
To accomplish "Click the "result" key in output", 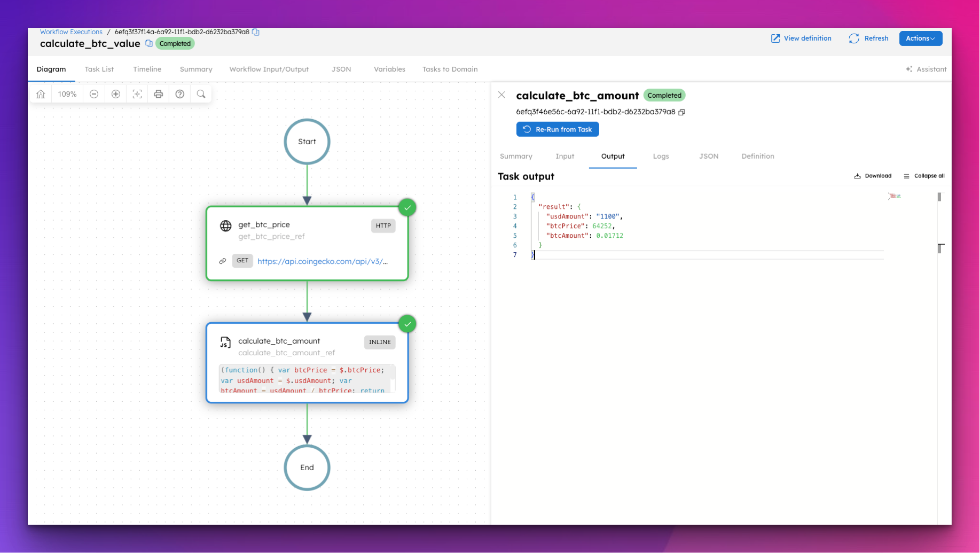I will coord(554,207).
